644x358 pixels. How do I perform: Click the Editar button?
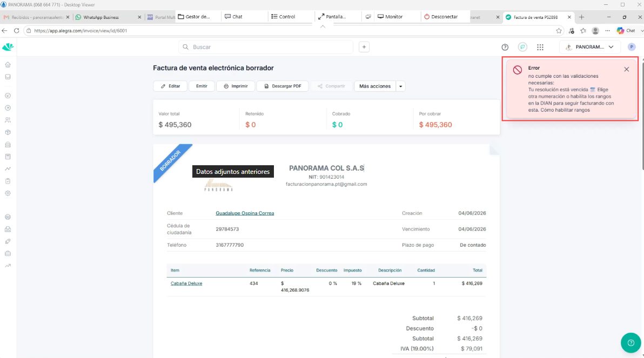point(170,86)
